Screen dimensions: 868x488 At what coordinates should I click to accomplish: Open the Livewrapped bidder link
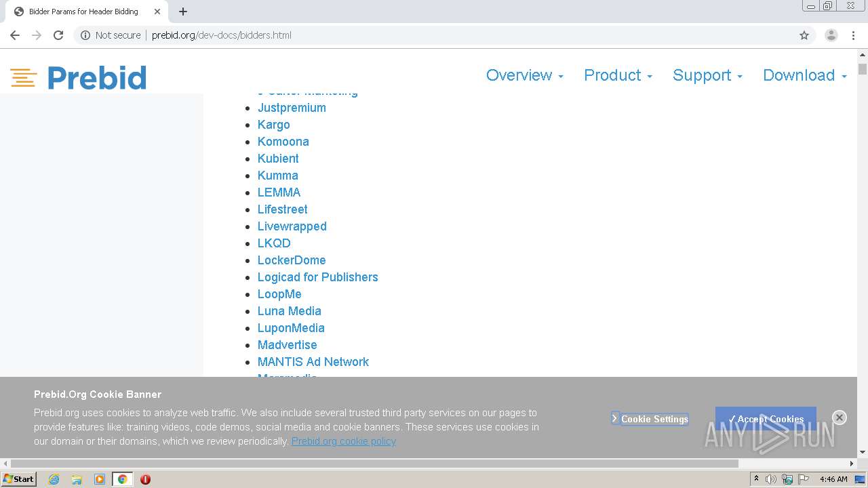[292, 226]
